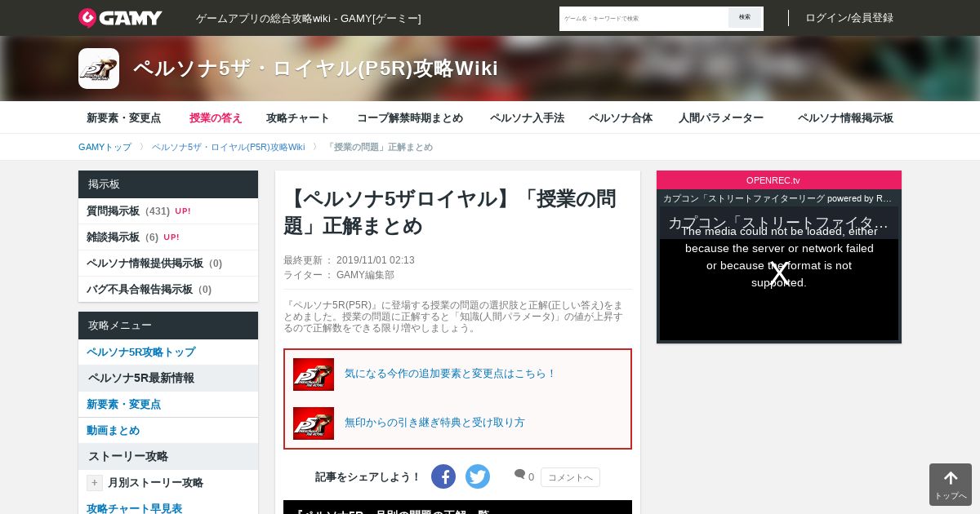980x514 pixels.
Task: Click the OPENREC.tv banner header
Action: (x=779, y=180)
